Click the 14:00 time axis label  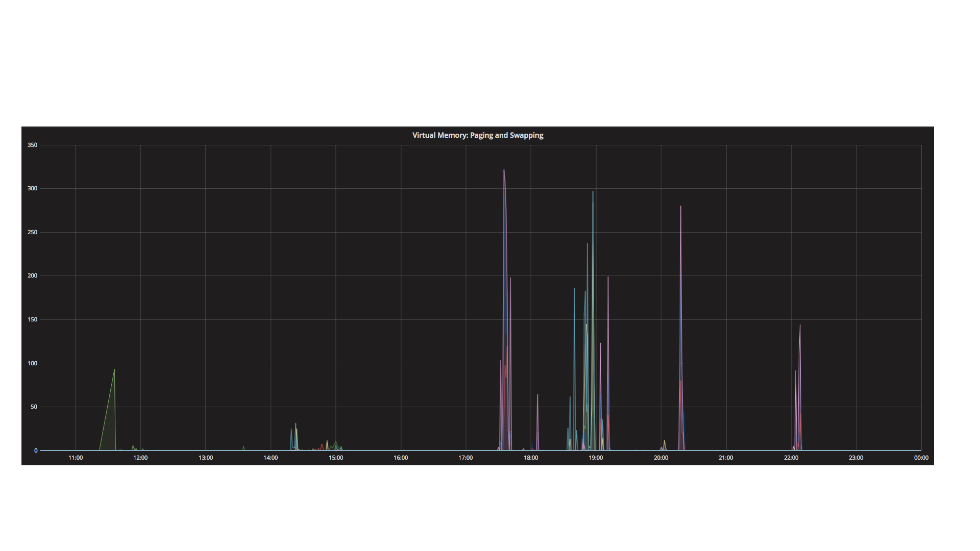271,458
